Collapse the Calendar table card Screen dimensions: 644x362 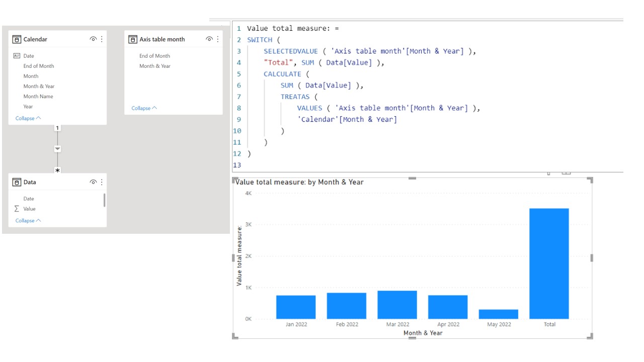pyautogui.click(x=28, y=119)
